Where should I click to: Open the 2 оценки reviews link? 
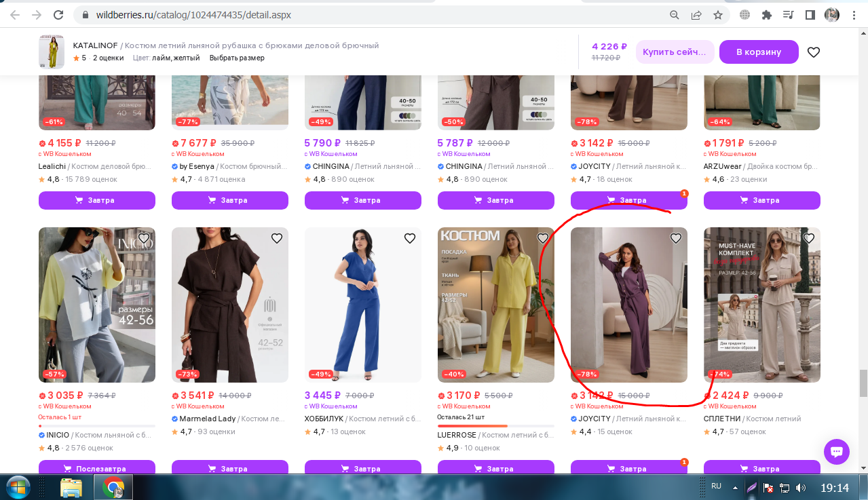pyautogui.click(x=109, y=58)
